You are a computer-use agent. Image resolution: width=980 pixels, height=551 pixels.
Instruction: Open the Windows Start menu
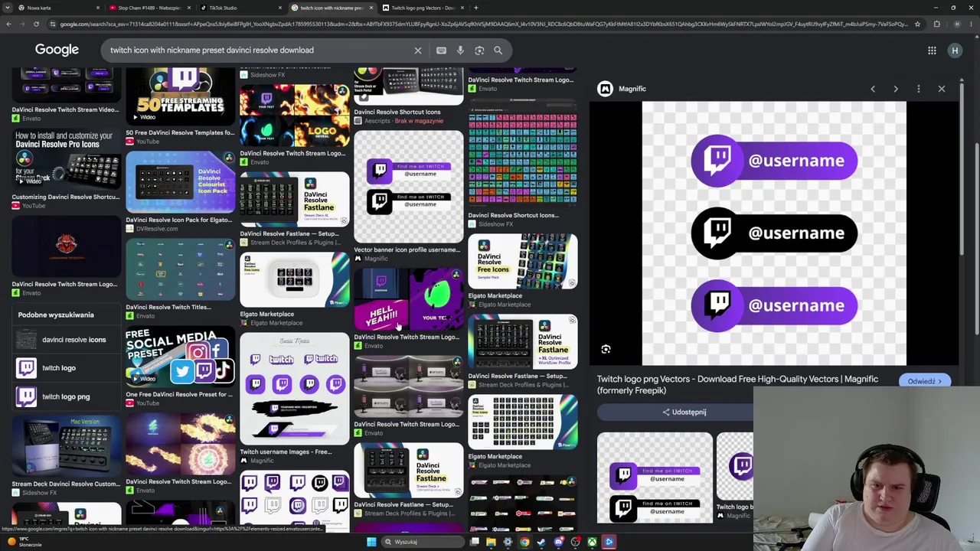pos(371,542)
